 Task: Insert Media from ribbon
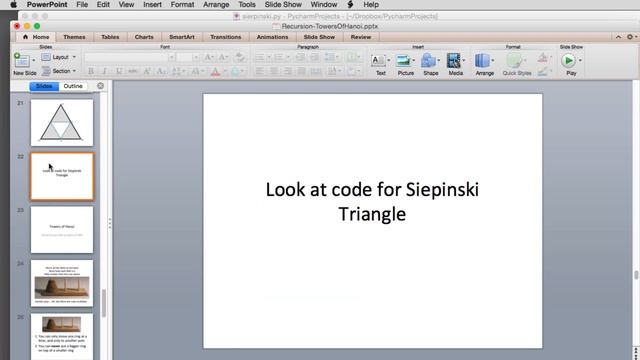(x=453, y=60)
